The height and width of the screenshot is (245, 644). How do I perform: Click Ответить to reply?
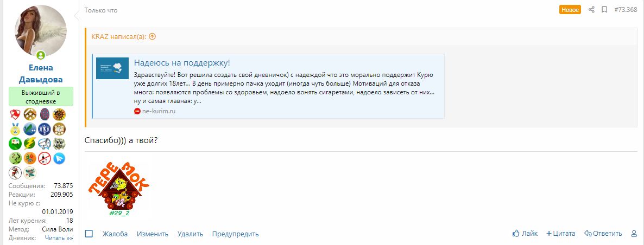(x=603, y=234)
